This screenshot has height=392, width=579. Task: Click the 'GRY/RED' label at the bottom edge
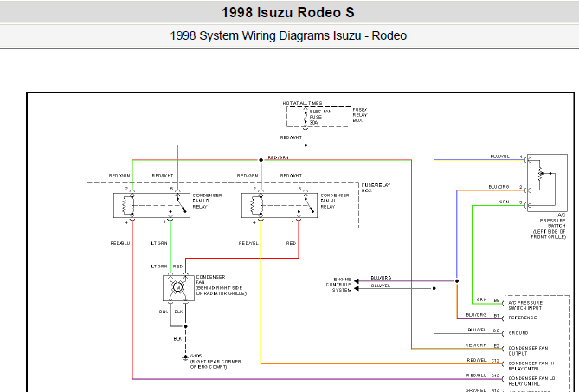[476, 389]
